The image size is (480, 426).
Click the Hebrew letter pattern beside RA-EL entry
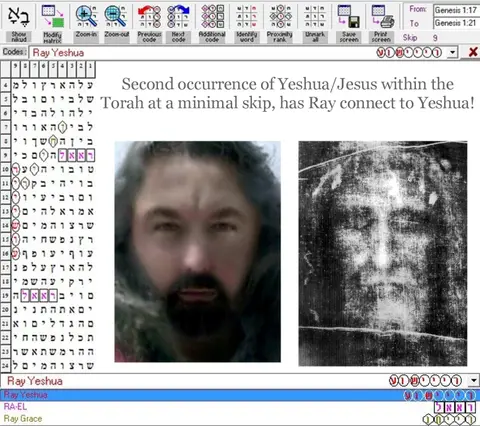[455, 407]
